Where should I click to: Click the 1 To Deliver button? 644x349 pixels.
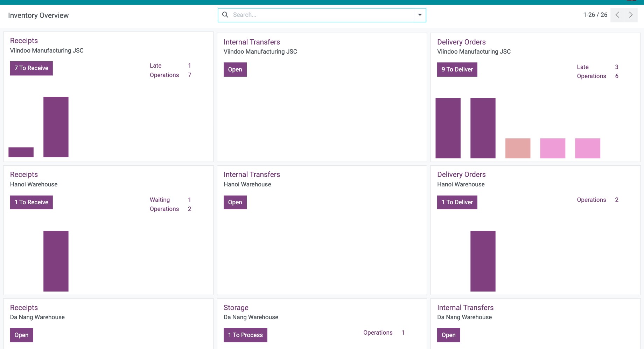(x=457, y=202)
